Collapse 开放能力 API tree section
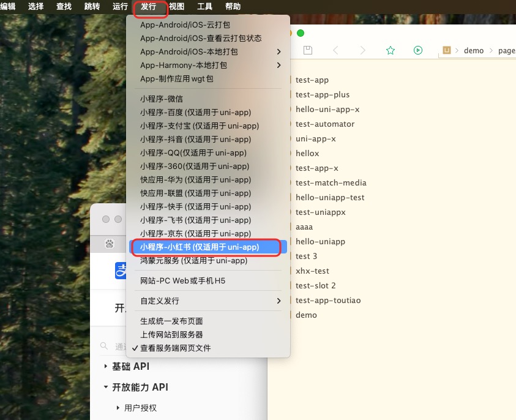This screenshot has width=516, height=420. pyautogui.click(x=106, y=387)
